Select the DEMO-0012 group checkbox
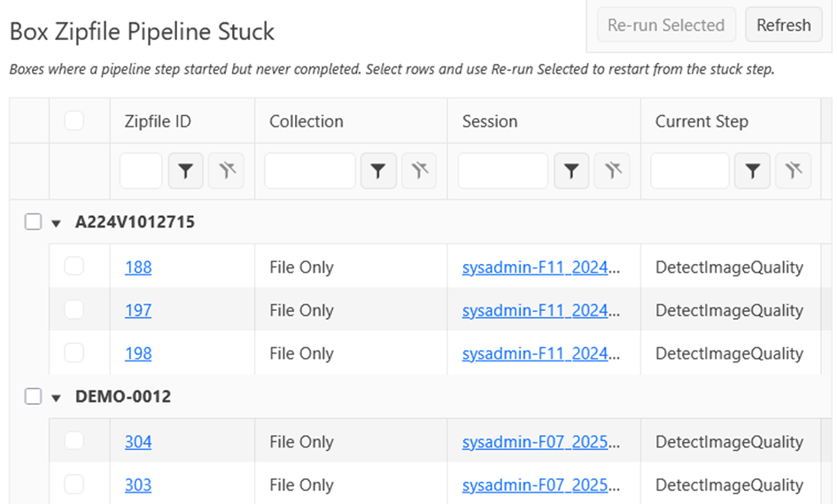837x504 pixels. tap(33, 396)
